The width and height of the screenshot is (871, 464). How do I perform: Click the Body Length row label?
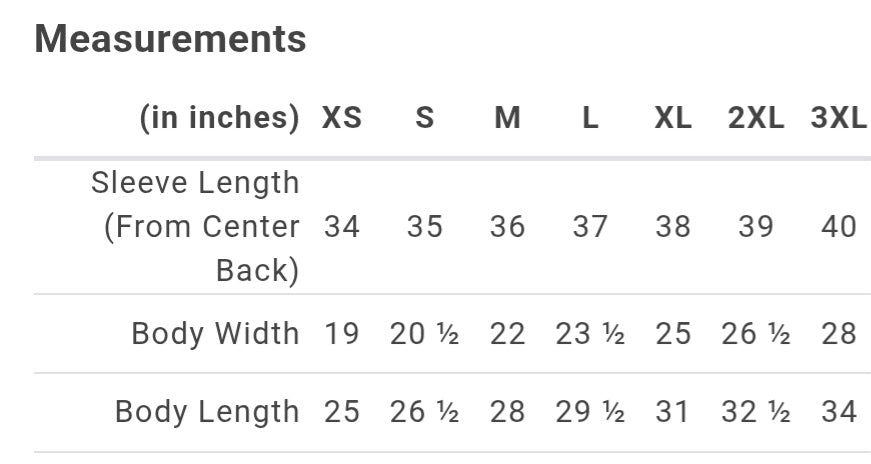click(207, 411)
